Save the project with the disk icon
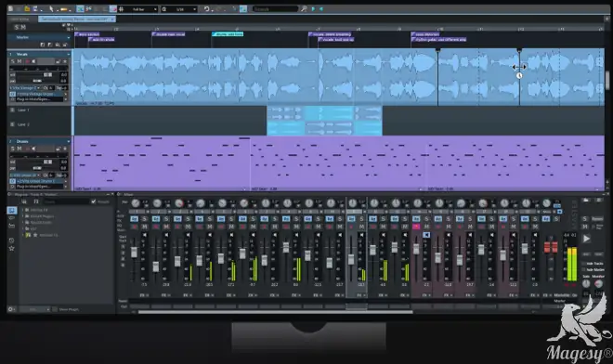 (x=35, y=8)
